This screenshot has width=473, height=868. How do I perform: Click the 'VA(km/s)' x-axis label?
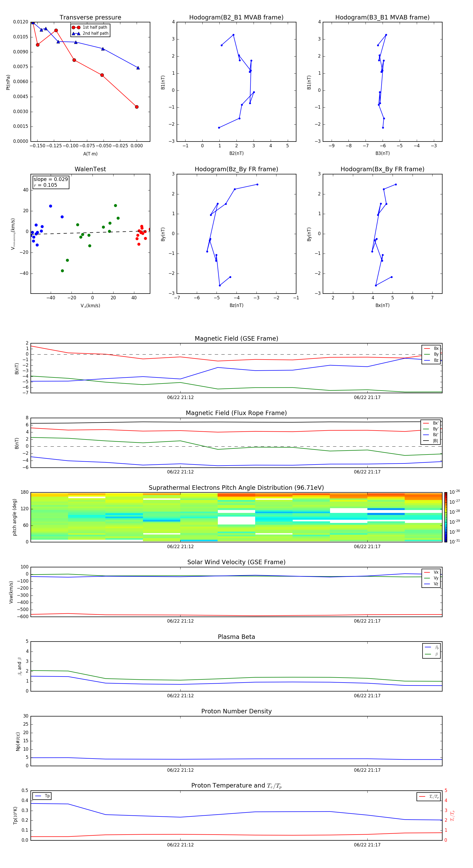click(x=90, y=306)
